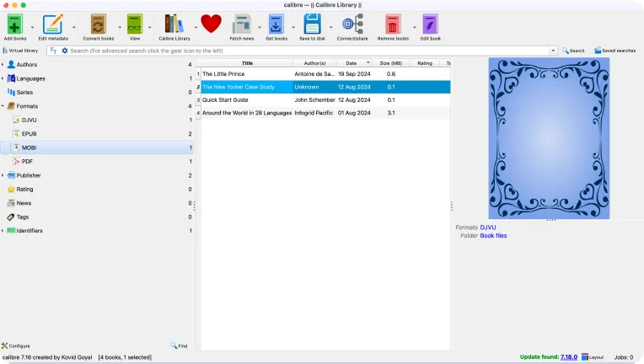Viewport: 644px width, 364px height.
Task: Click the red heart donate icon
Action: 211,24
